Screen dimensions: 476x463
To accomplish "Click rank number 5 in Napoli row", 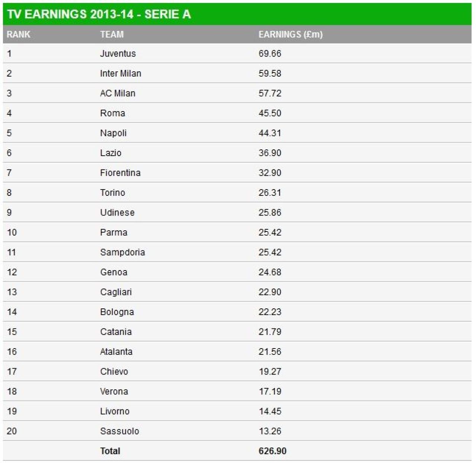I will pyautogui.click(x=9, y=133).
